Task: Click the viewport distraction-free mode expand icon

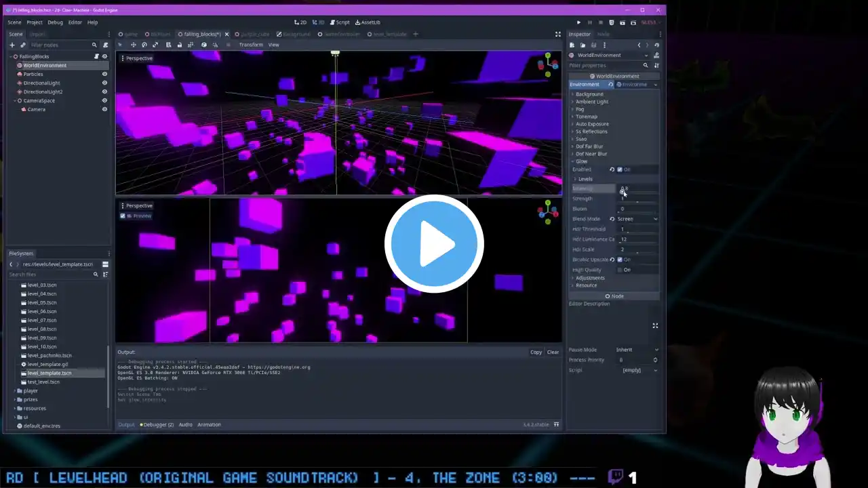Action: coord(558,34)
